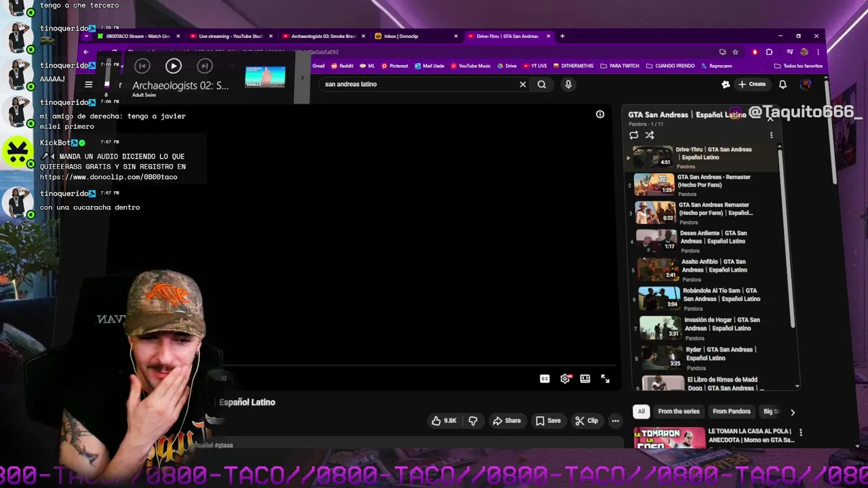This screenshot has height=488, width=868.
Task: Toggle closed captions on the video
Action: click(x=545, y=379)
